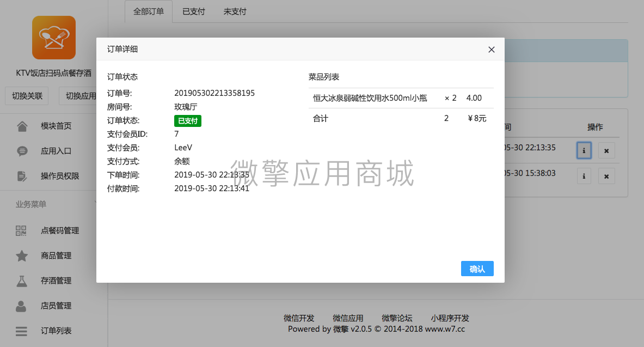
Task: Open 店员管理 in the sidebar
Action: coord(56,306)
